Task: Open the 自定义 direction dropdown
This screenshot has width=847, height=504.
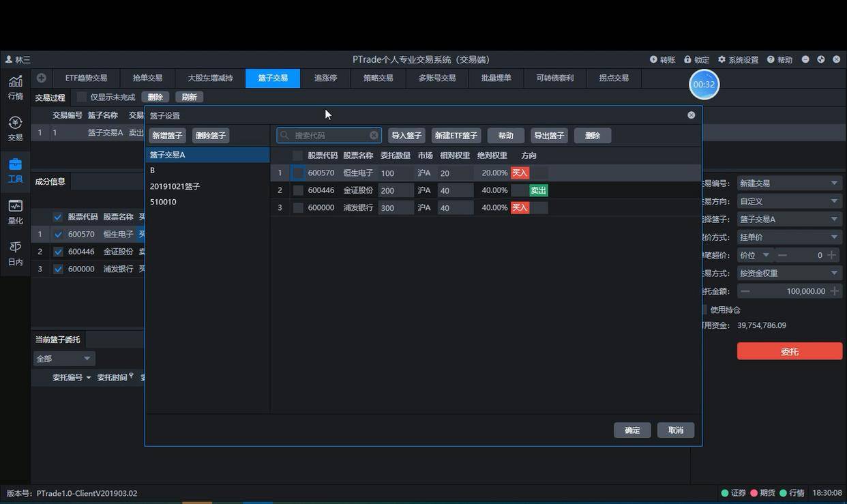Action: [789, 201]
